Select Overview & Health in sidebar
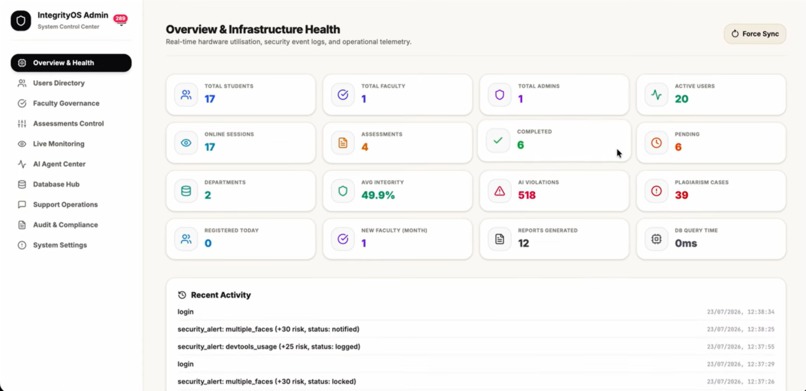The height and width of the screenshot is (391, 806). pyautogui.click(x=71, y=63)
